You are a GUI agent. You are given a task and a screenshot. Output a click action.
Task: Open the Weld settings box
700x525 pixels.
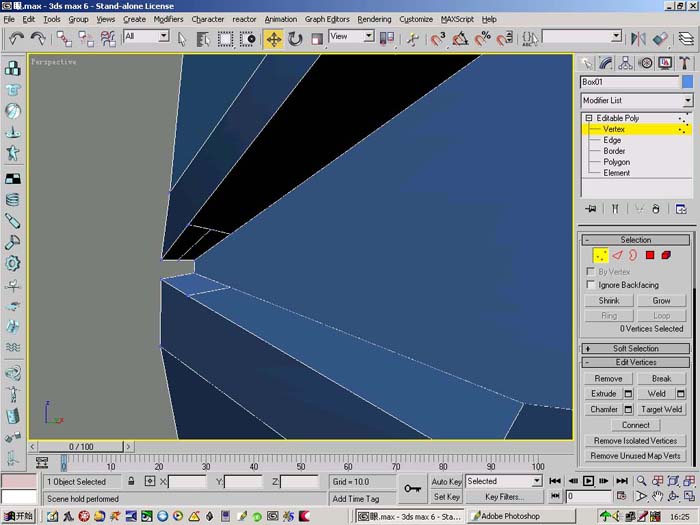680,394
